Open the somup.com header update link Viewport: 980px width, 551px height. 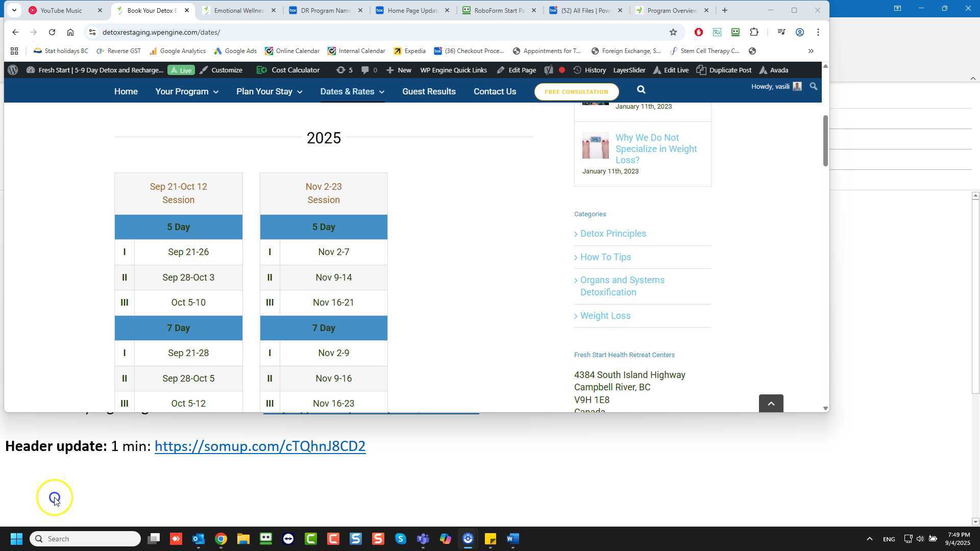click(260, 446)
